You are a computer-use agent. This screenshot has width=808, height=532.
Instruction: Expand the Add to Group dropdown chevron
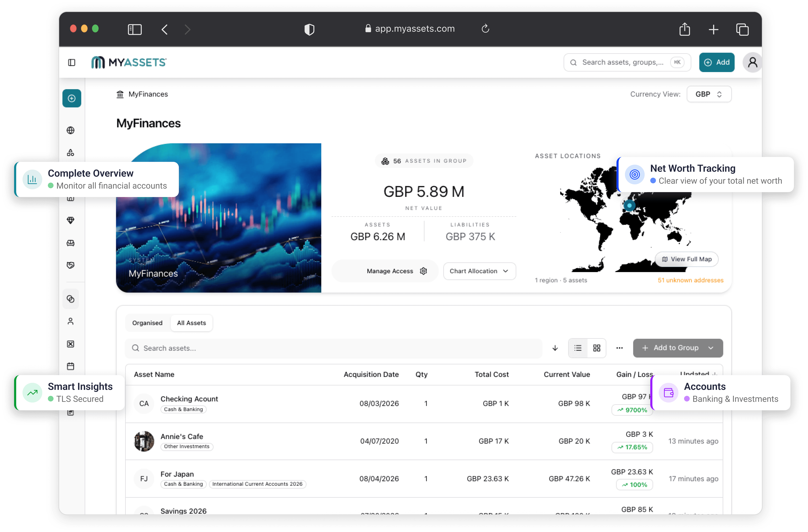click(x=711, y=348)
